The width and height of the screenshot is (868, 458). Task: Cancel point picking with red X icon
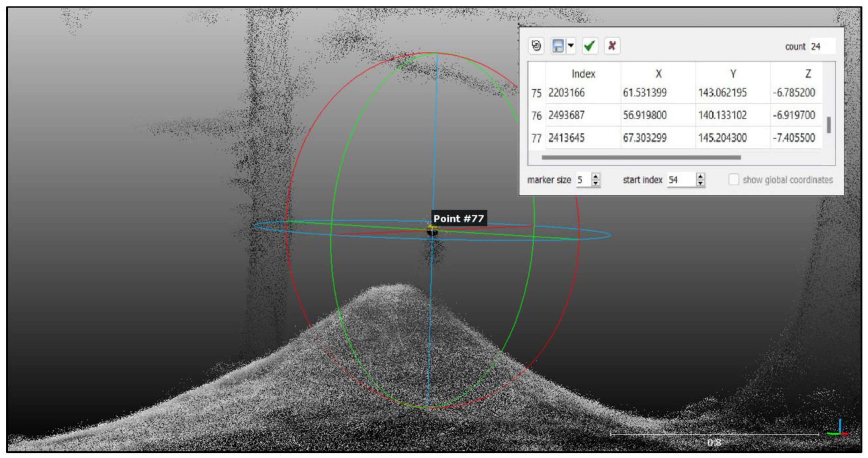612,46
